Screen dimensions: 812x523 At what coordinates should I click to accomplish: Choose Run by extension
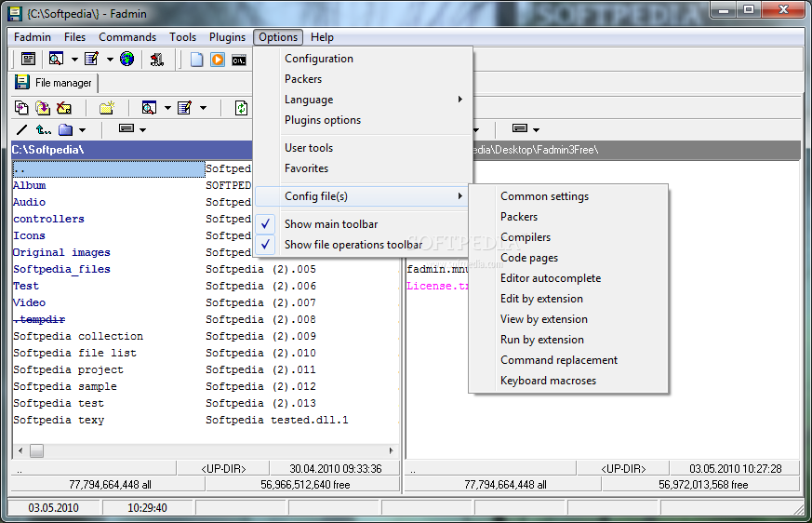point(568,340)
